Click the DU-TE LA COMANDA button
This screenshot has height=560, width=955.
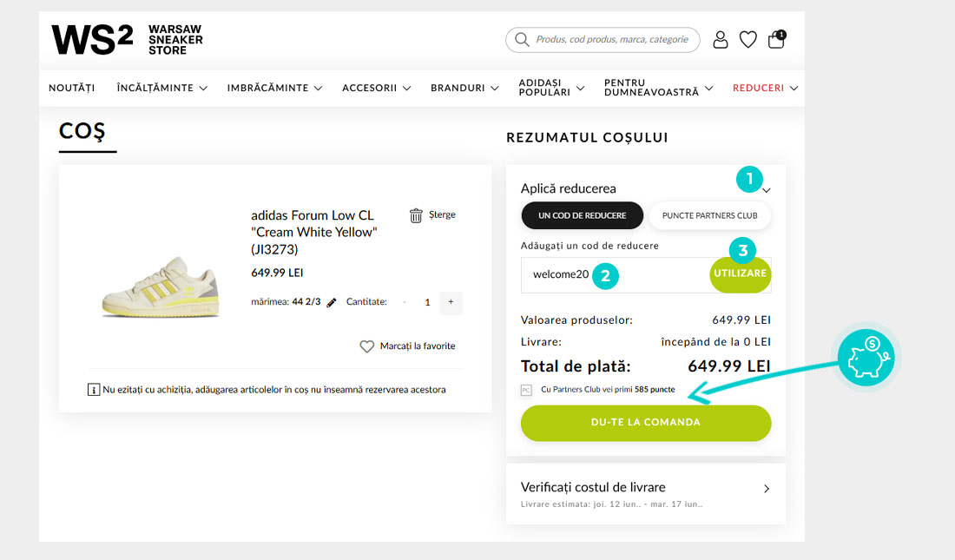(645, 423)
